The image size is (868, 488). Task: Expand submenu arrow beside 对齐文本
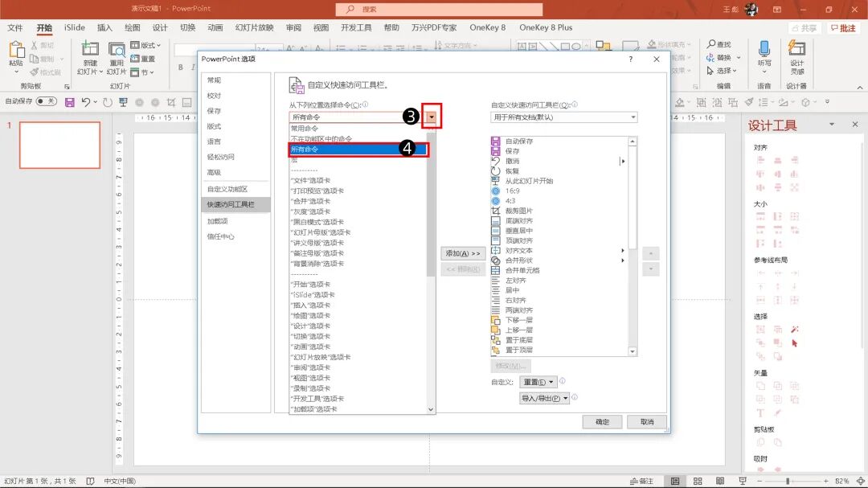[x=623, y=251]
